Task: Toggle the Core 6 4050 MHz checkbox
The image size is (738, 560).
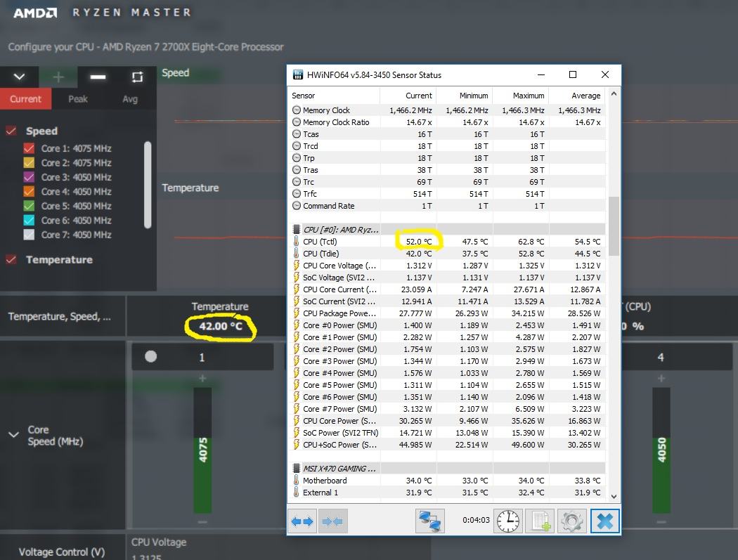Action: [x=30, y=220]
